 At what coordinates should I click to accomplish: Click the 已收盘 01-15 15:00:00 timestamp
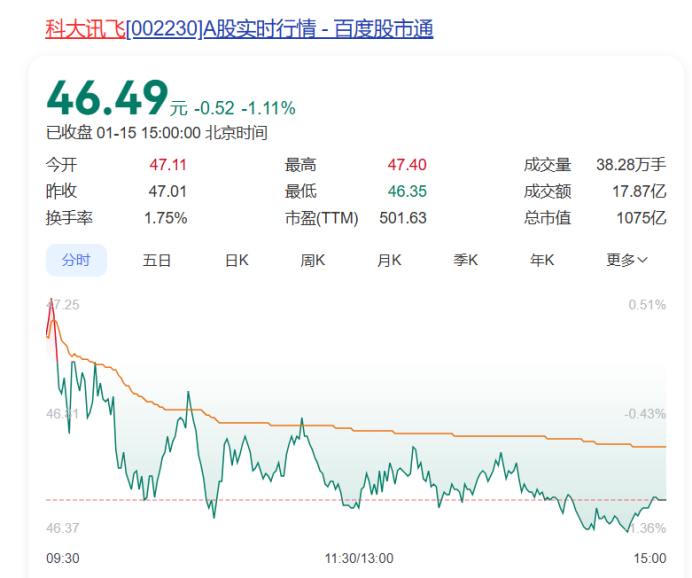(157, 133)
